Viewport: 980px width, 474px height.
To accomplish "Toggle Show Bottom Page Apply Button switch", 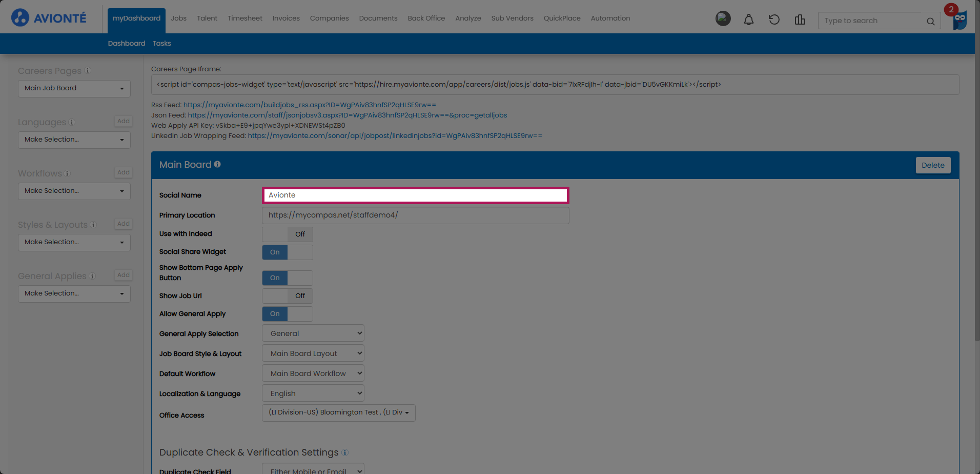I will [288, 278].
